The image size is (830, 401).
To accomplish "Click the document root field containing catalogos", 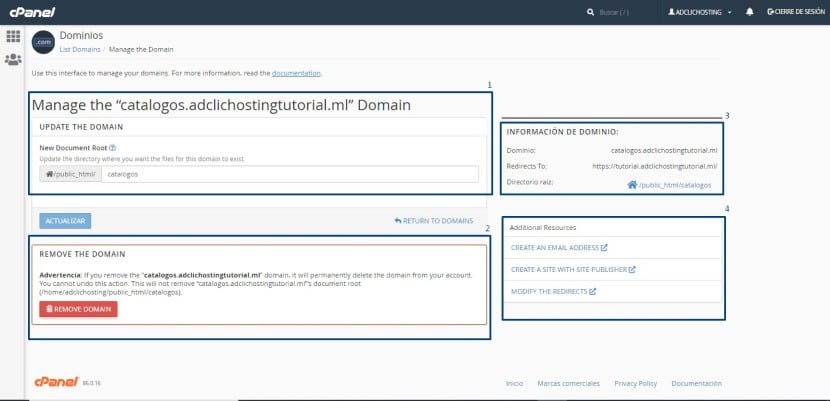I will pos(290,174).
